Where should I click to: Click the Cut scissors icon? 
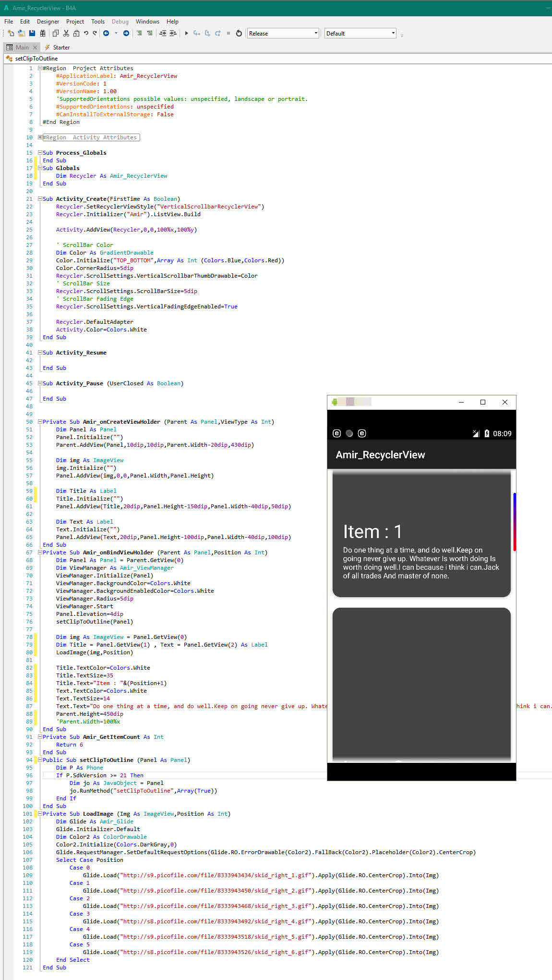point(66,33)
